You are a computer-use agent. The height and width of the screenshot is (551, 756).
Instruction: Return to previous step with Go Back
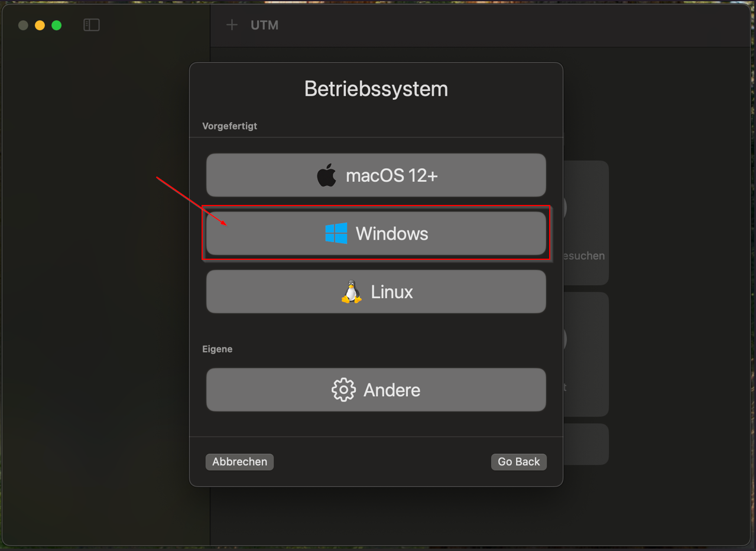[519, 462]
